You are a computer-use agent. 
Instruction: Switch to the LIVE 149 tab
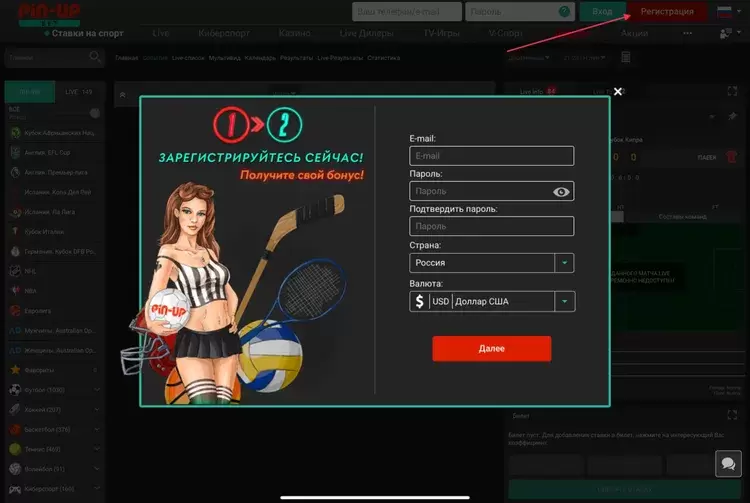(79, 92)
